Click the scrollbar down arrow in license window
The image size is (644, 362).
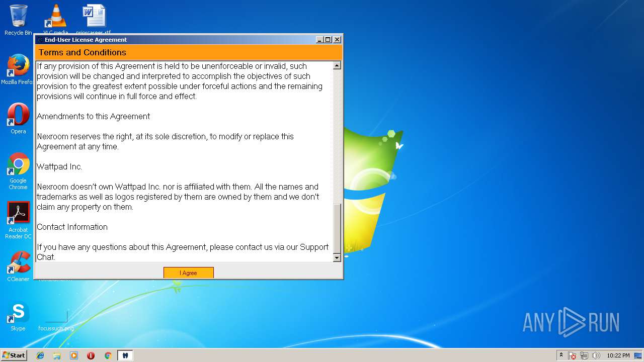[337, 257]
